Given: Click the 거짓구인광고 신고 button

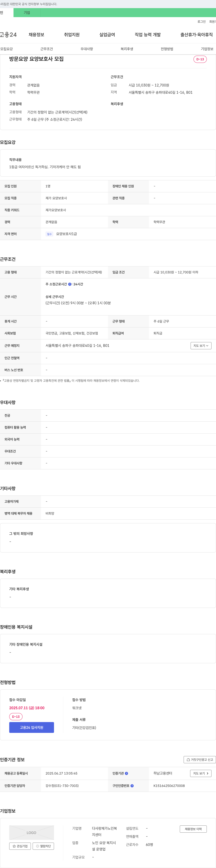Looking at the screenshot, I should click(200, 759).
